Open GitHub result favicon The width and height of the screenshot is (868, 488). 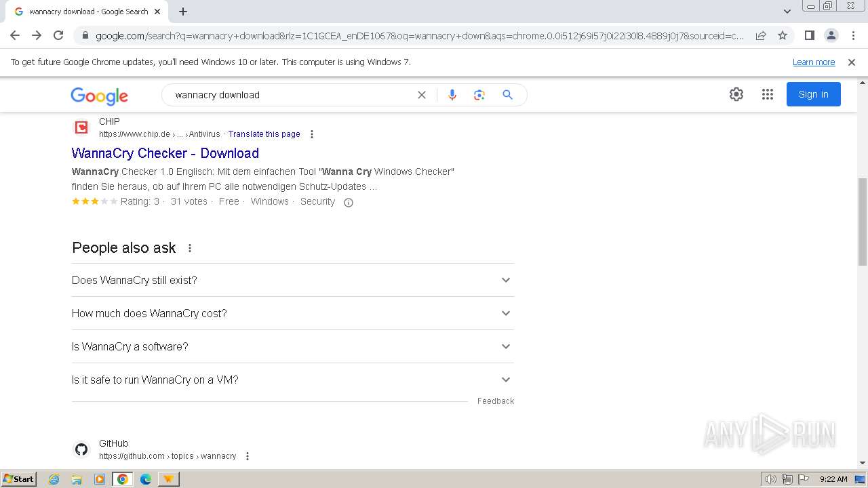click(81, 449)
